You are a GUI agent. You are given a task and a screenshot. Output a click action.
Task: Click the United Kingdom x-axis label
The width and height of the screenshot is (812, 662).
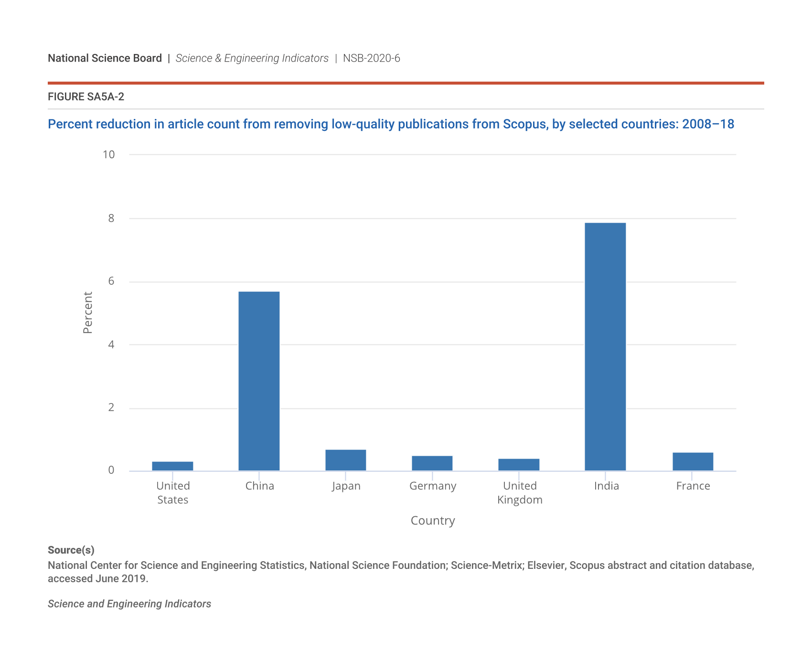tap(520, 492)
